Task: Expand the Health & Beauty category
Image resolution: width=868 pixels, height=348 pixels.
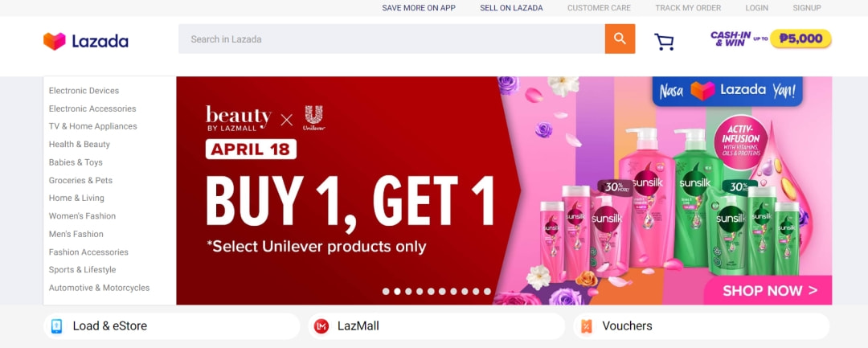Action: click(79, 145)
